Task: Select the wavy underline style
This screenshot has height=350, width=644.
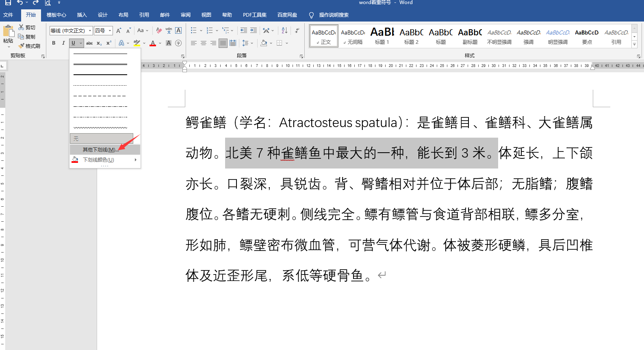Action: pos(100,127)
